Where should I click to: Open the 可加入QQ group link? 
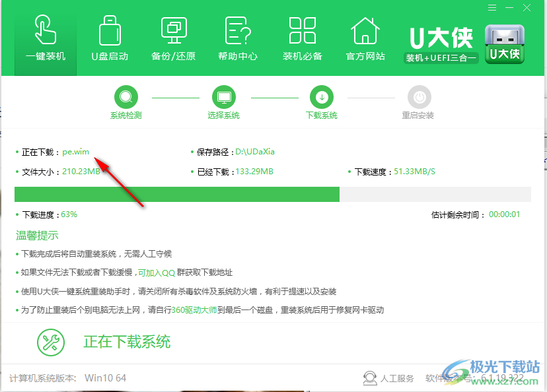point(157,273)
